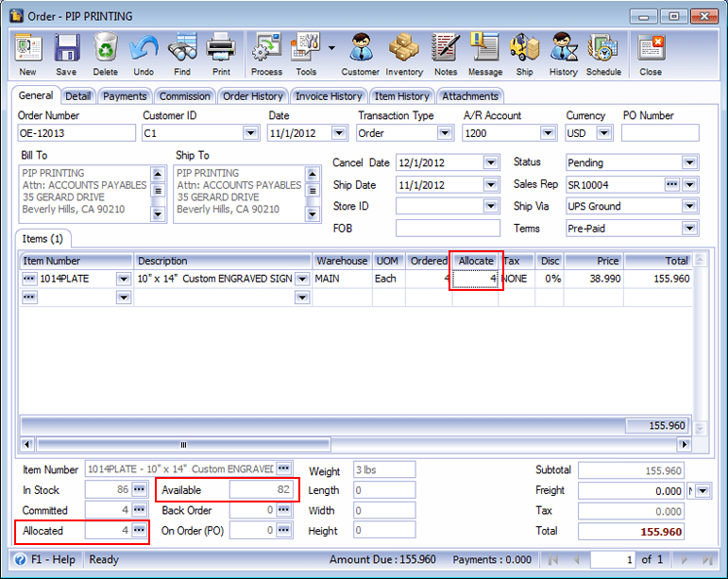Switch to the Payments tab

[x=125, y=96]
